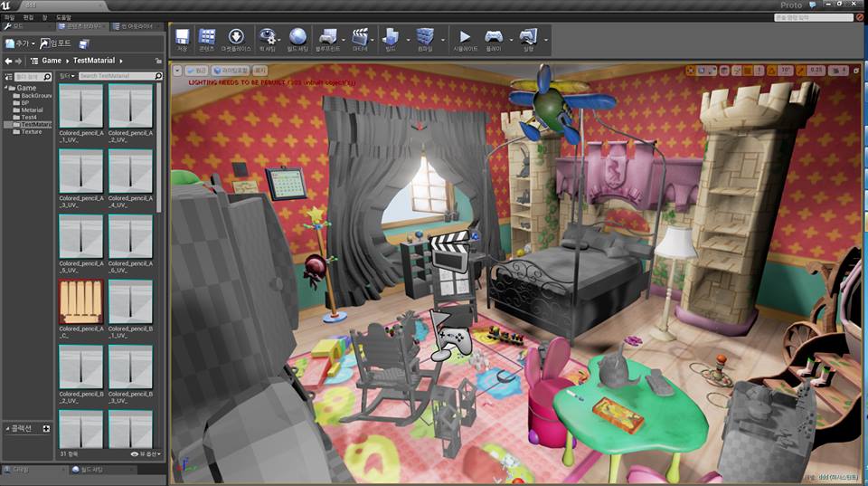The height and width of the screenshot is (486, 868).
Task: Select the BackGround folder in tree
Action: [33, 95]
